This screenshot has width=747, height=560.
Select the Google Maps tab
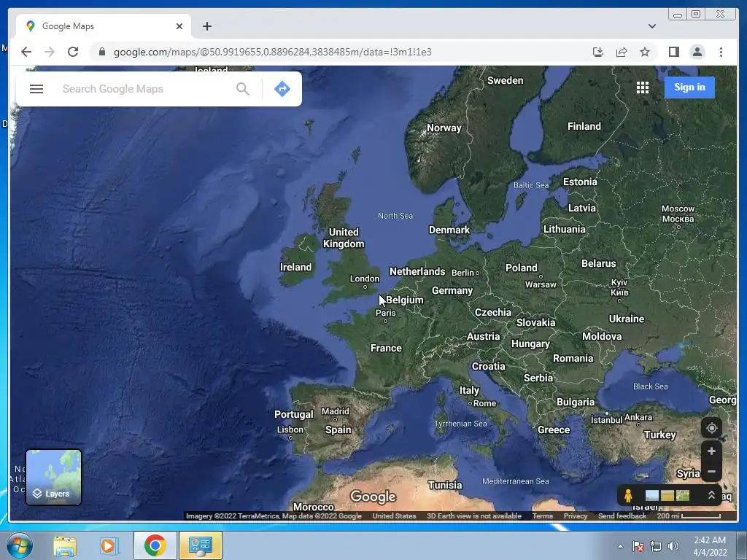(x=104, y=26)
